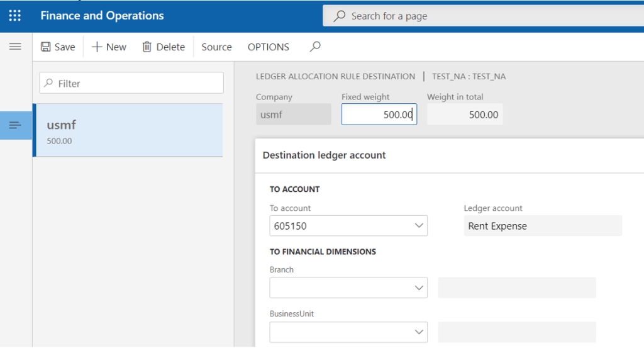This screenshot has width=644, height=348.
Task: Click the TEST_NA : TEST_NA header text
Action: tap(469, 76)
